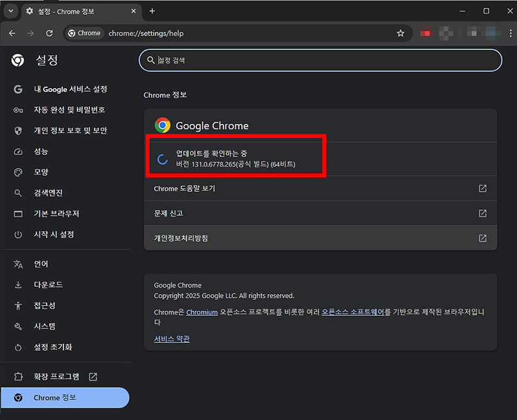Reload the current settings page
This screenshot has width=517, height=420.
click(x=49, y=33)
